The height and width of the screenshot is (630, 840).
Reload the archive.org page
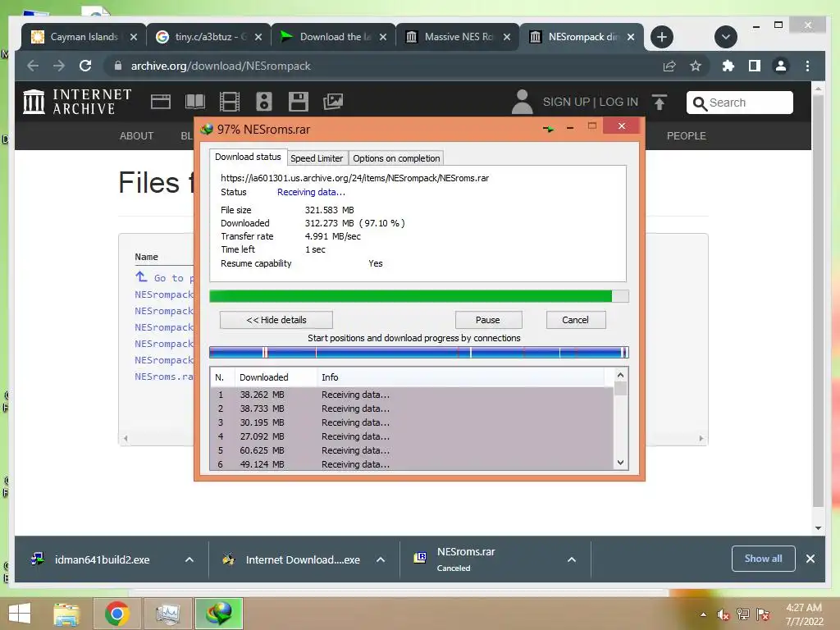(85, 66)
